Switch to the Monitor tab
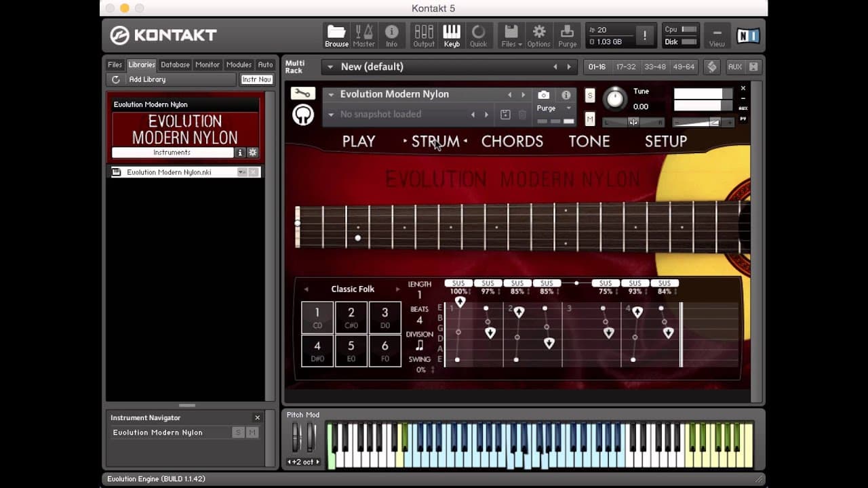 click(208, 64)
